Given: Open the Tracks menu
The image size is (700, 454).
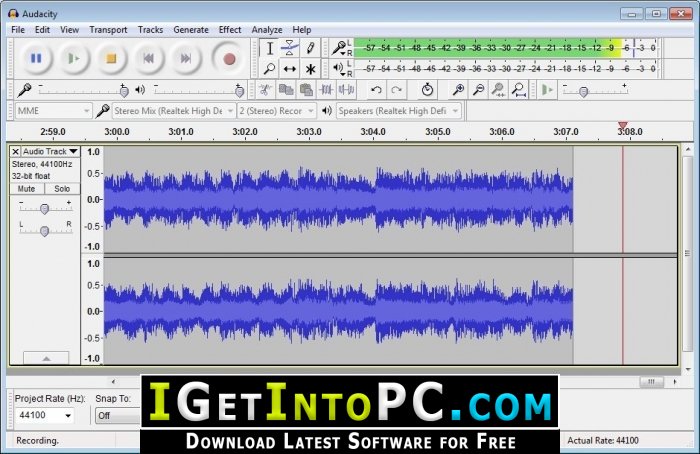Looking at the screenshot, I should tap(150, 30).
